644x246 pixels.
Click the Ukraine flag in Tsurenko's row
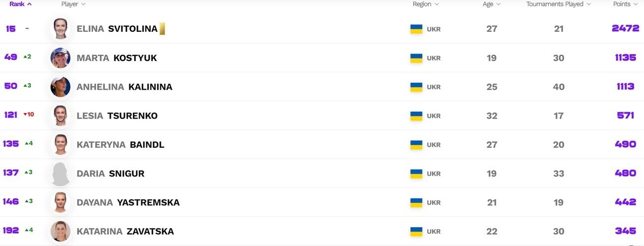416,116
